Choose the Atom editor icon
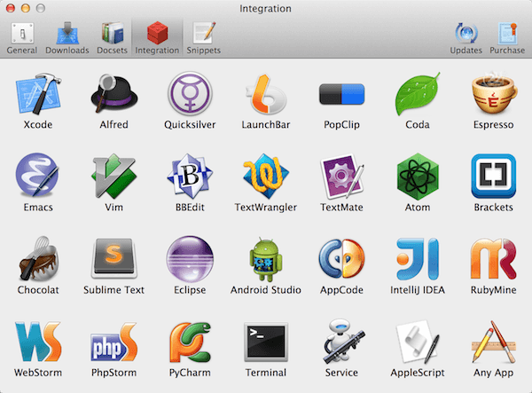532x393 pixels. point(418,177)
